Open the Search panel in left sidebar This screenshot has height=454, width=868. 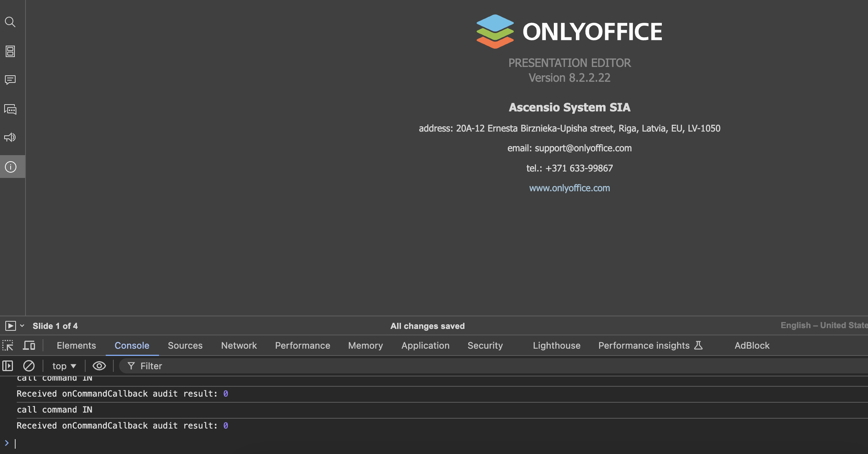10,22
